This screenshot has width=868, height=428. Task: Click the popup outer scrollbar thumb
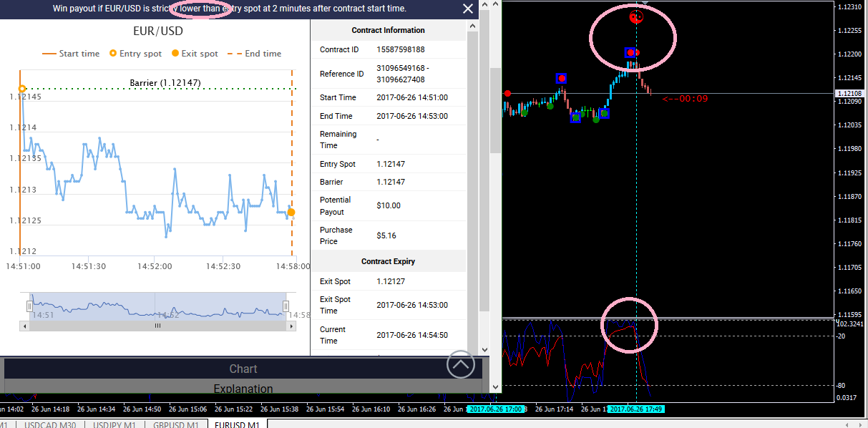pos(484,162)
